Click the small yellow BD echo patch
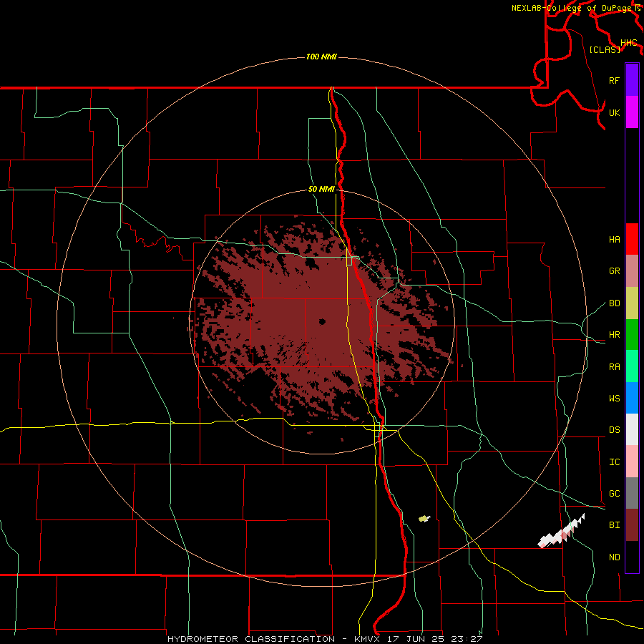 (424, 519)
